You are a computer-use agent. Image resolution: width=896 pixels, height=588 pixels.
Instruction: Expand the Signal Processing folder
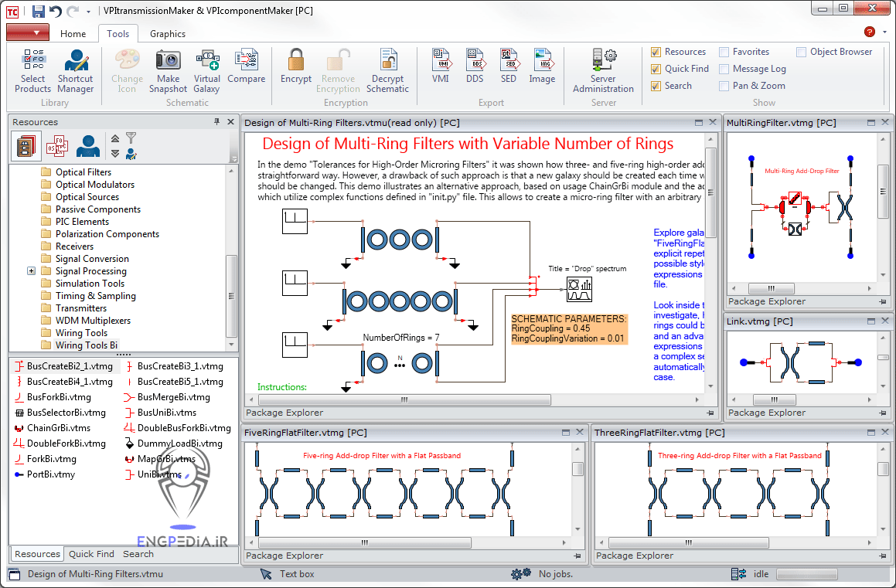coord(31,270)
